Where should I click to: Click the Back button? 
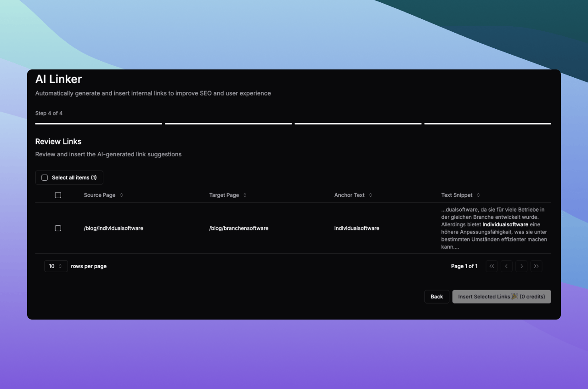pyautogui.click(x=436, y=297)
